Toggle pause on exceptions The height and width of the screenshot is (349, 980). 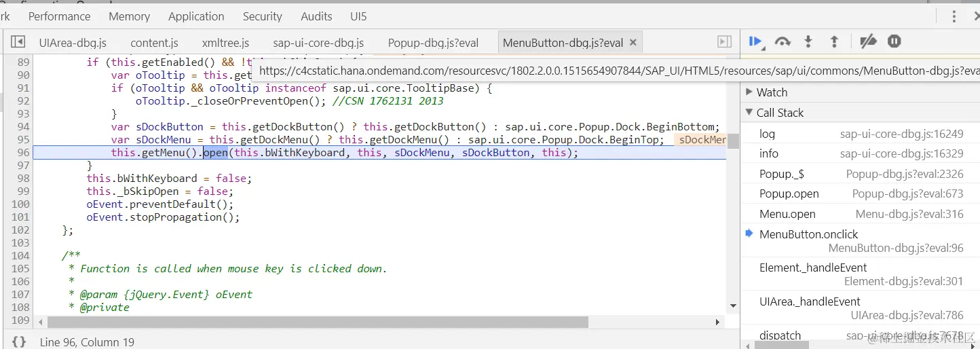894,42
